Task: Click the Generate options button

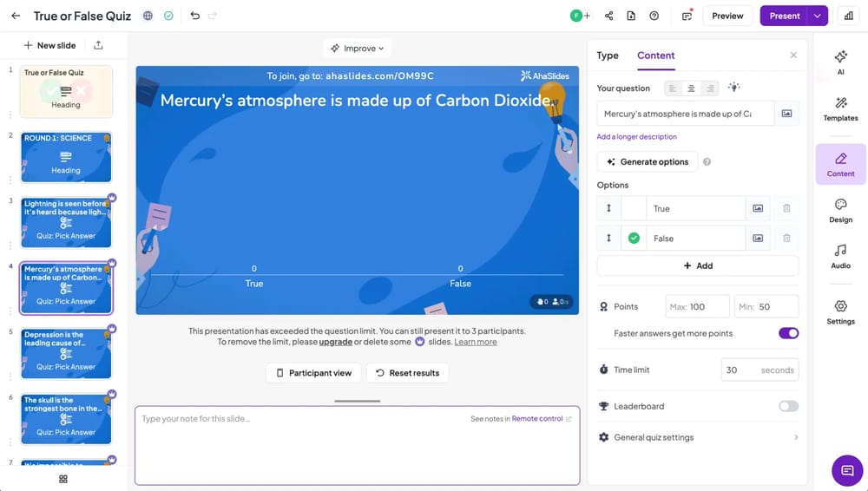Action: [648, 161]
